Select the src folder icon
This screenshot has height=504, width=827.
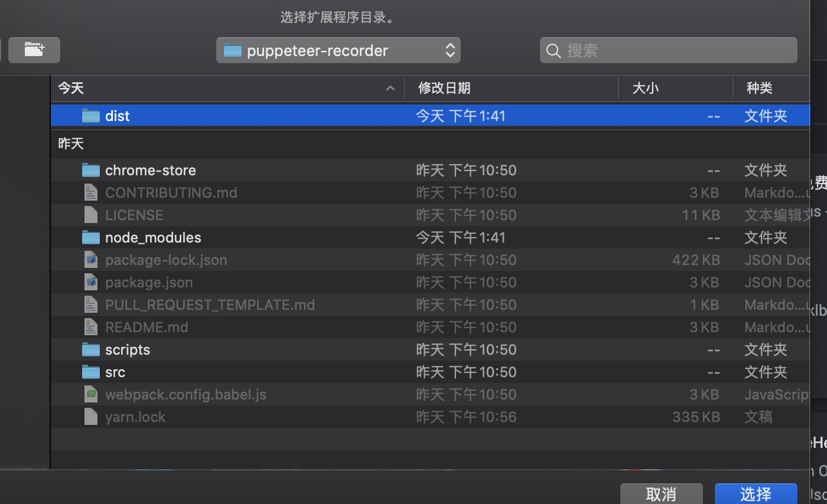(90, 372)
